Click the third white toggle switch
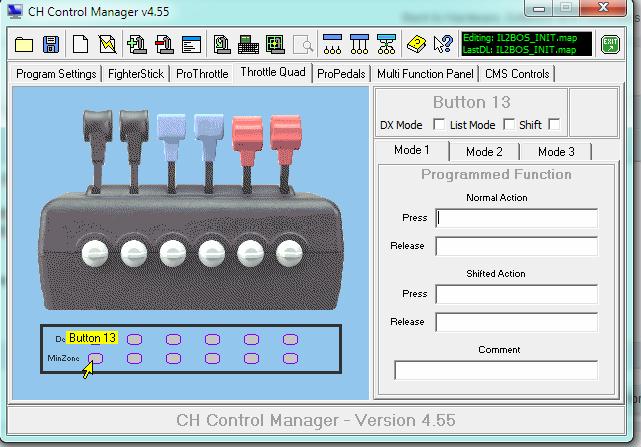This screenshot has height=447, width=641. tap(173, 253)
